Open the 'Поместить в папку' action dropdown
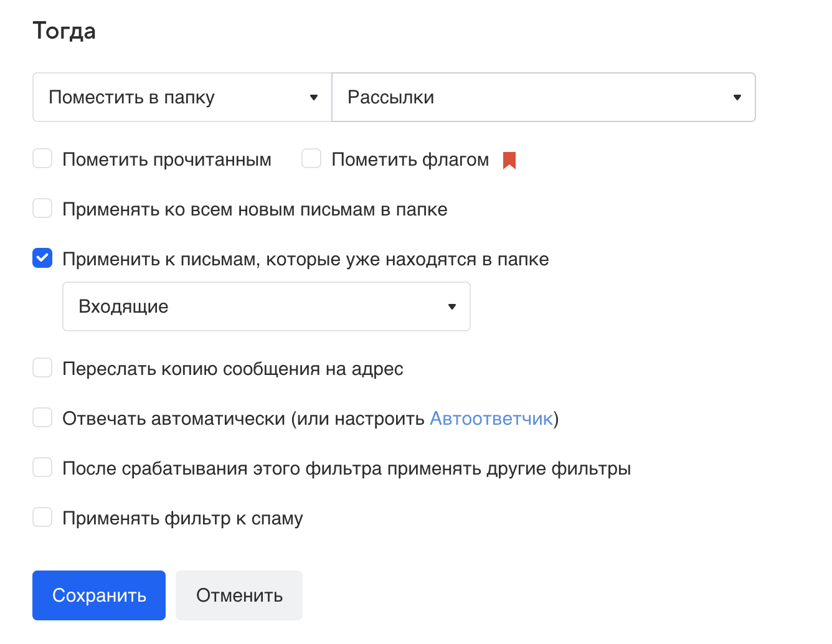 click(x=181, y=97)
